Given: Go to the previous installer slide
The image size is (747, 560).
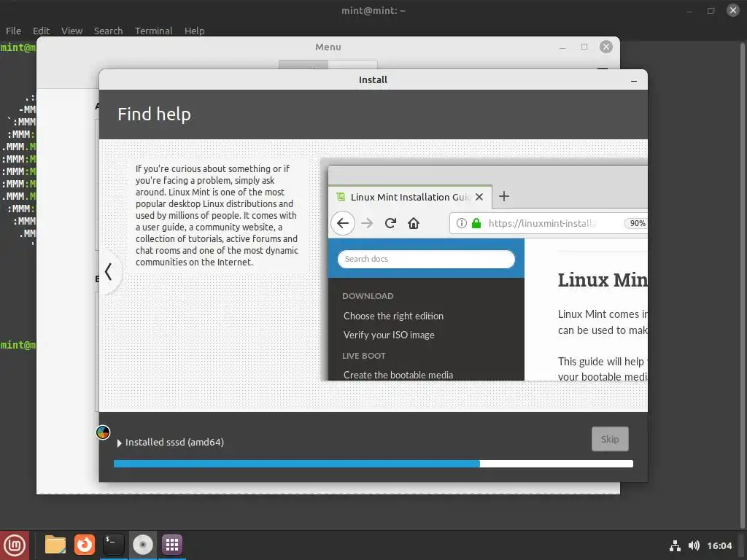Looking at the screenshot, I should (109, 272).
